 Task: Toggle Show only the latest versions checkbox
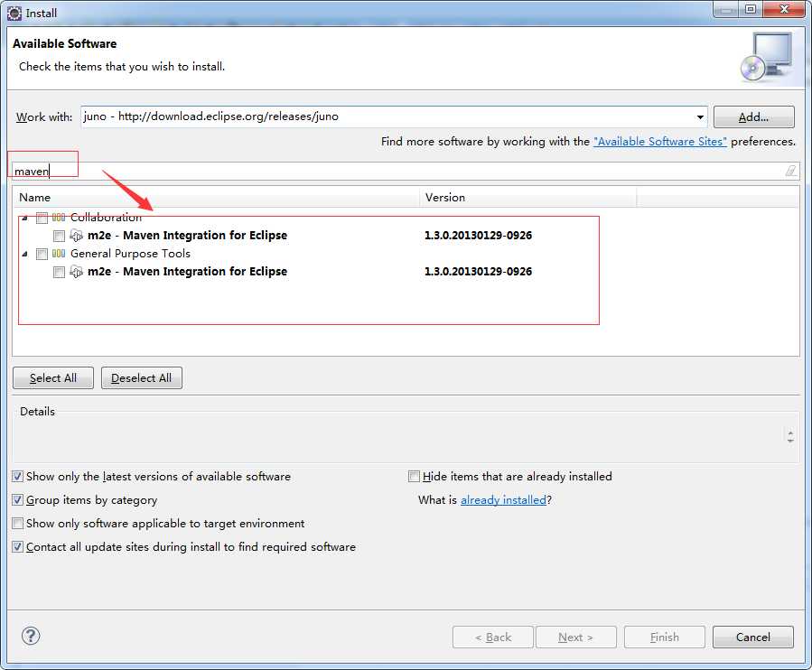17,477
